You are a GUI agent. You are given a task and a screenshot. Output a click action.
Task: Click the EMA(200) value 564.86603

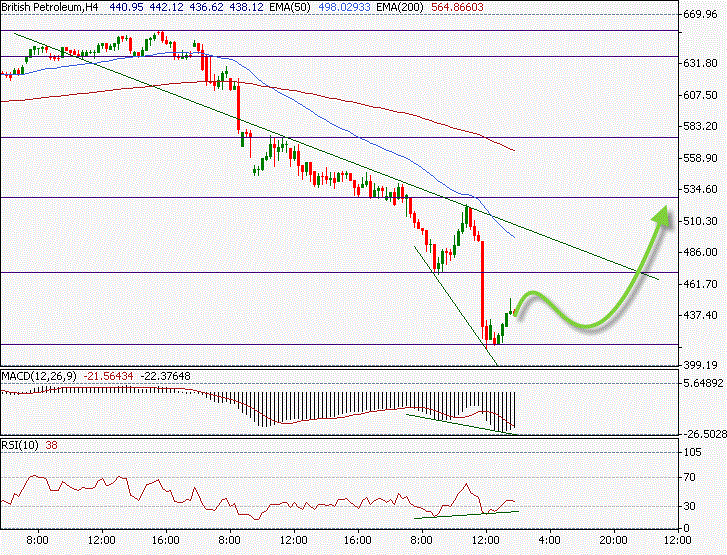[x=457, y=7]
